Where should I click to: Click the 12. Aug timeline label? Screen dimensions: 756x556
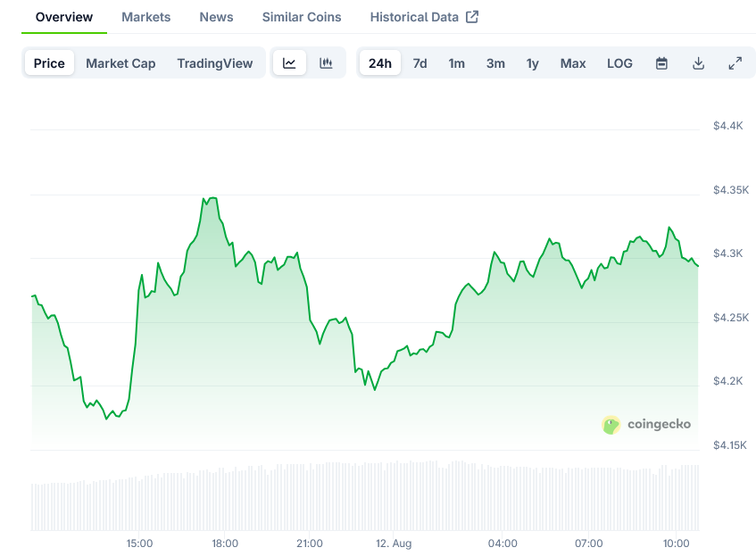tap(394, 544)
